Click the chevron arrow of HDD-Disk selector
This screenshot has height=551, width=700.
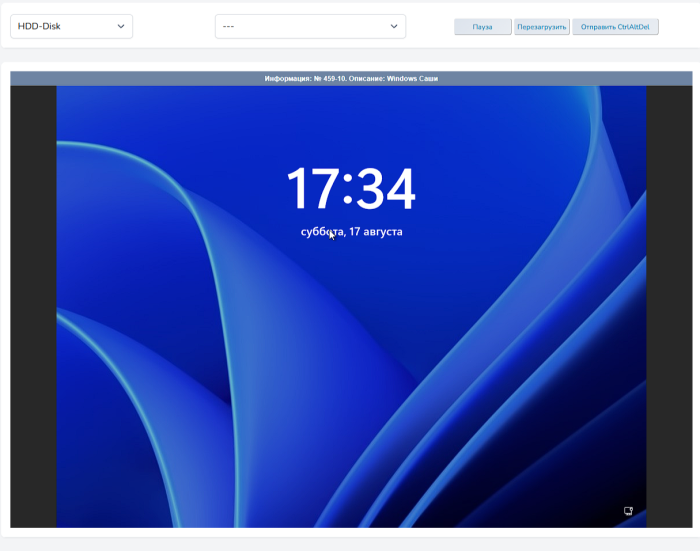coord(121,26)
